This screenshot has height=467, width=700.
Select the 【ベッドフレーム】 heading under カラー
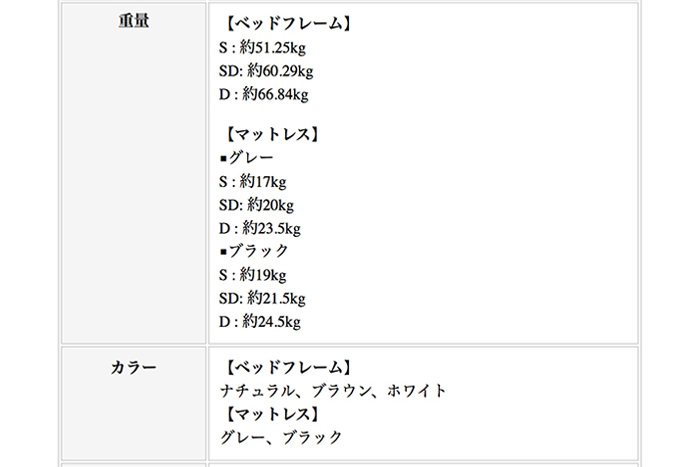click(288, 367)
